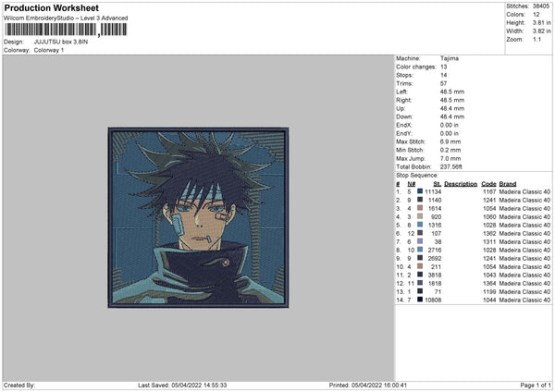Click "Madeira Classic 40" in stop row 7
This screenshot has width=555, height=392.
pyautogui.click(x=524, y=242)
